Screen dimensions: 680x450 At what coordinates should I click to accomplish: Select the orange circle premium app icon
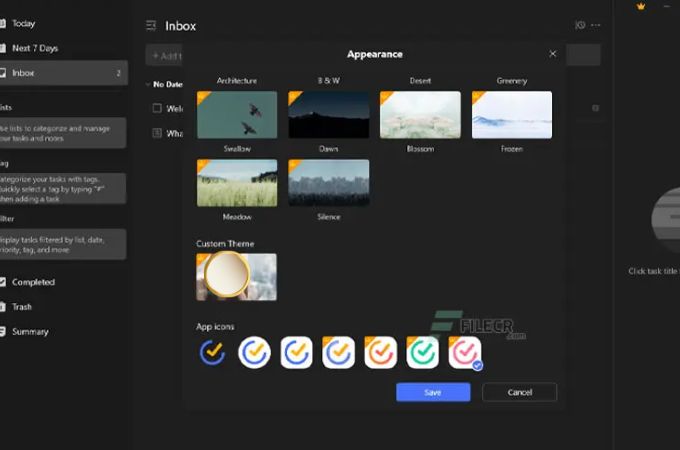click(381, 352)
